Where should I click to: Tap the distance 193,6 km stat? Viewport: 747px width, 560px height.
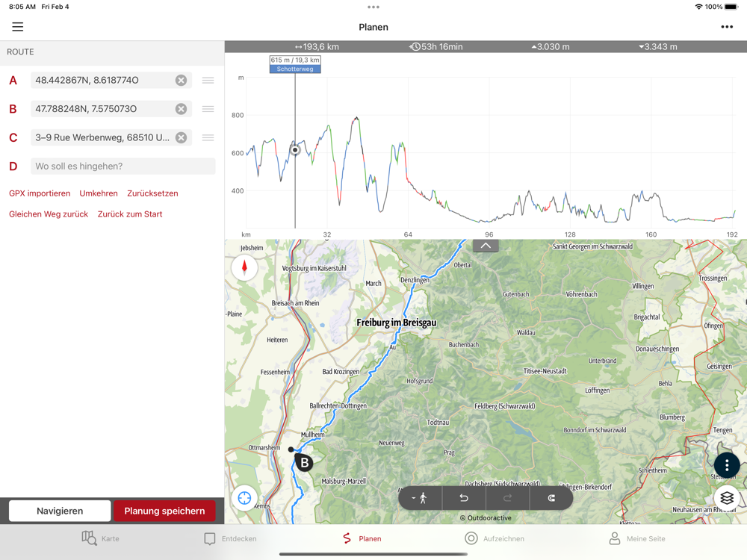[x=317, y=46]
